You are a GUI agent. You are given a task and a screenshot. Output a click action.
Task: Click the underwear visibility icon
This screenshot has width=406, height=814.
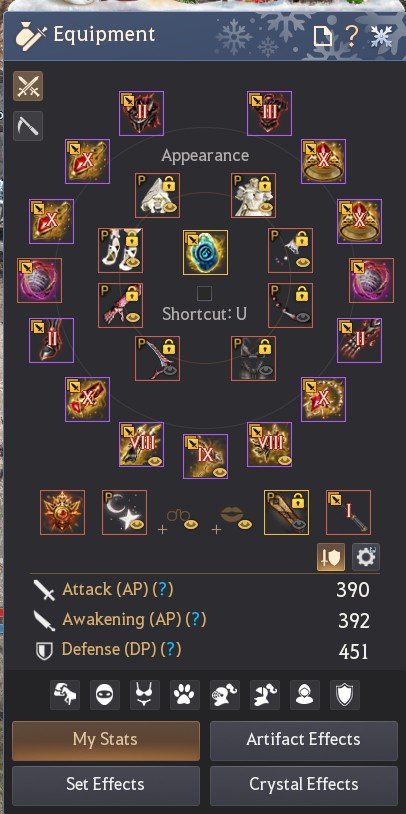point(144,695)
